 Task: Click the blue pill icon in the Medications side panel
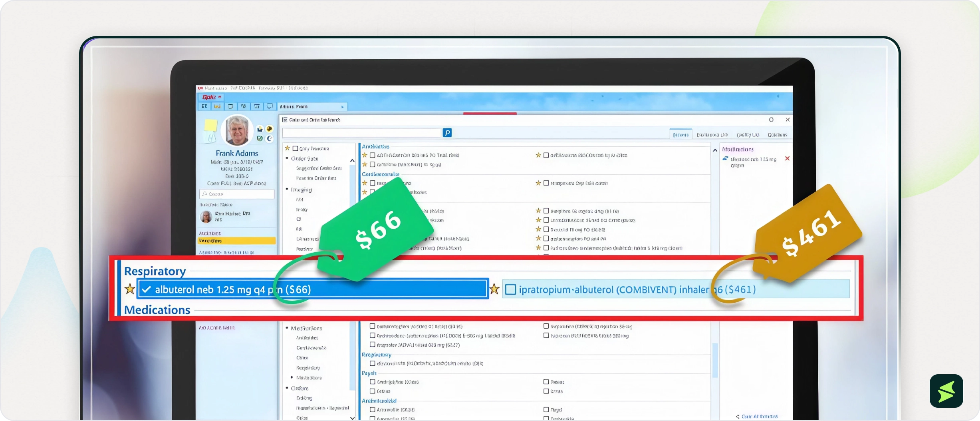725,159
